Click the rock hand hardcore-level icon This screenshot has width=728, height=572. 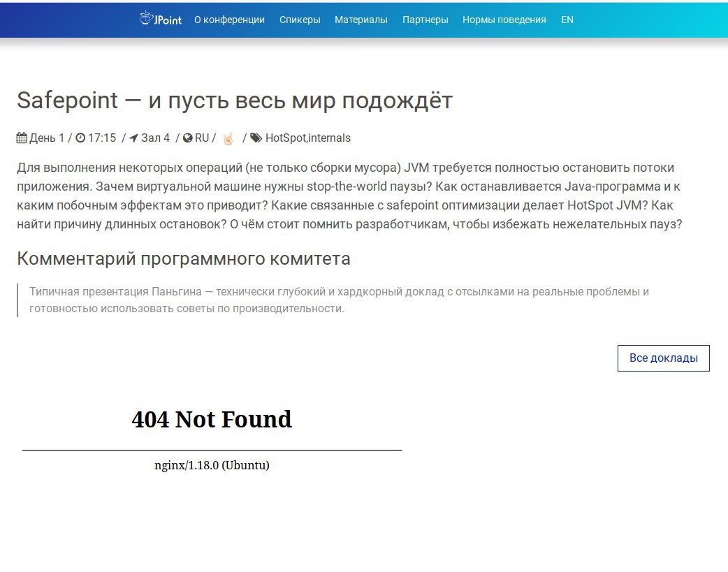(228, 138)
